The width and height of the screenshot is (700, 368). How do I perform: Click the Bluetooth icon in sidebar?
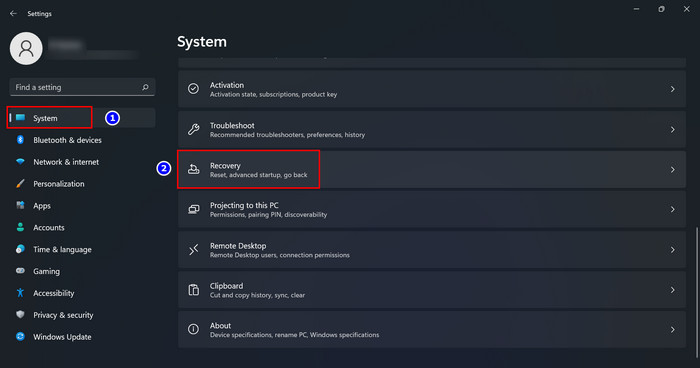pyautogui.click(x=20, y=140)
